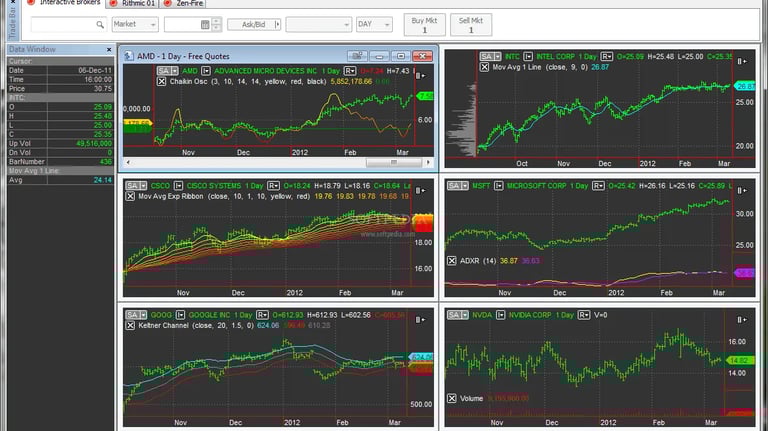Open the R dropdown on MSFT chart
The width and height of the screenshot is (768, 431).
pyautogui.click(x=598, y=186)
